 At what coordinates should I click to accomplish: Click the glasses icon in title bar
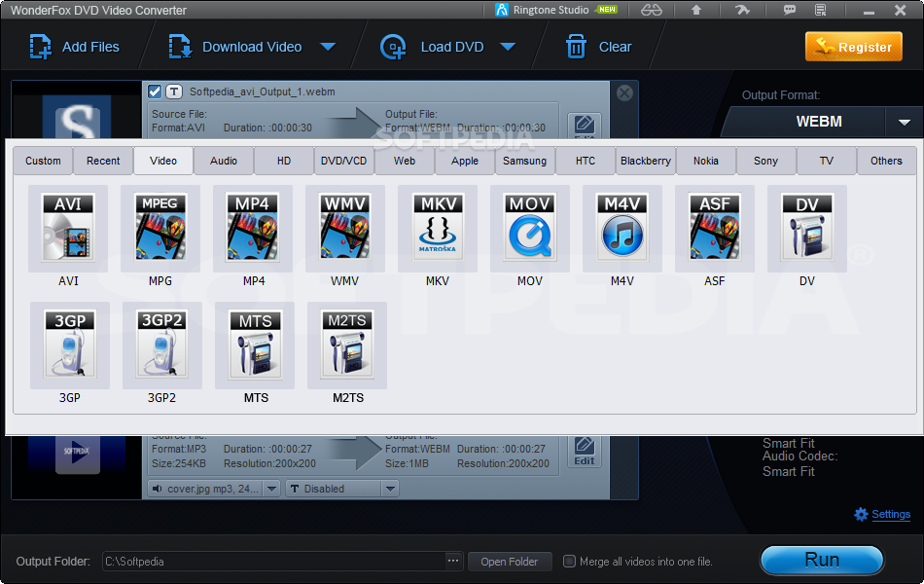651,10
